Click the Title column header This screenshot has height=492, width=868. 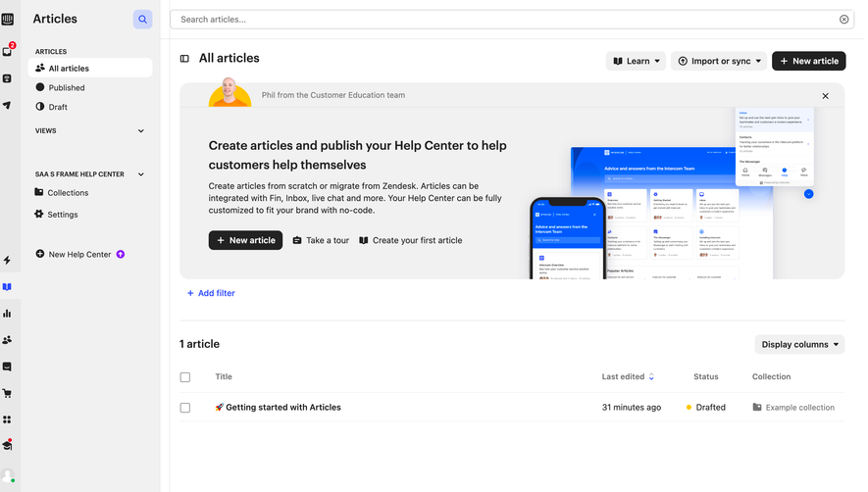(x=224, y=377)
